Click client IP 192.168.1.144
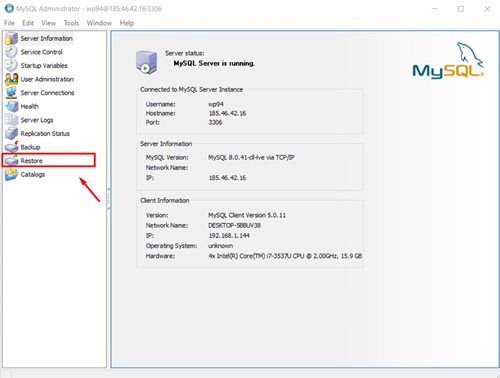The width and height of the screenshot is (500, 378). click(x=229, y=236)
